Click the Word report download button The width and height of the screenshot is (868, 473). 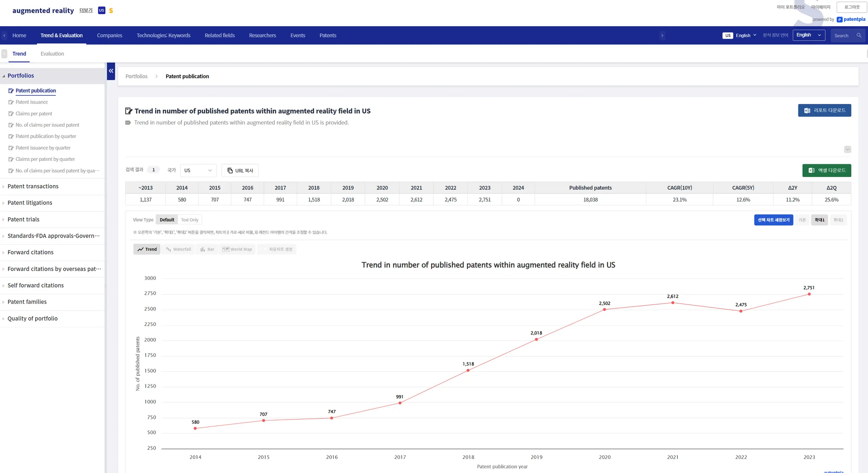tap(824, 111)
